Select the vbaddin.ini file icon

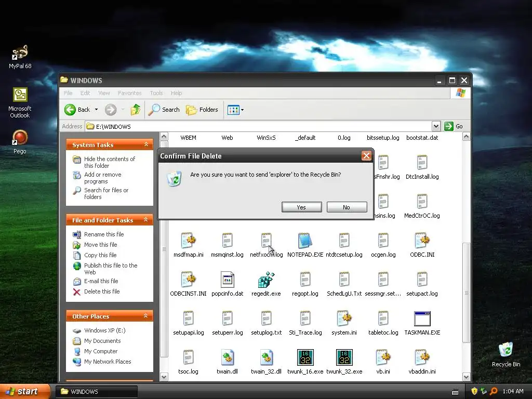pos(422,357)
